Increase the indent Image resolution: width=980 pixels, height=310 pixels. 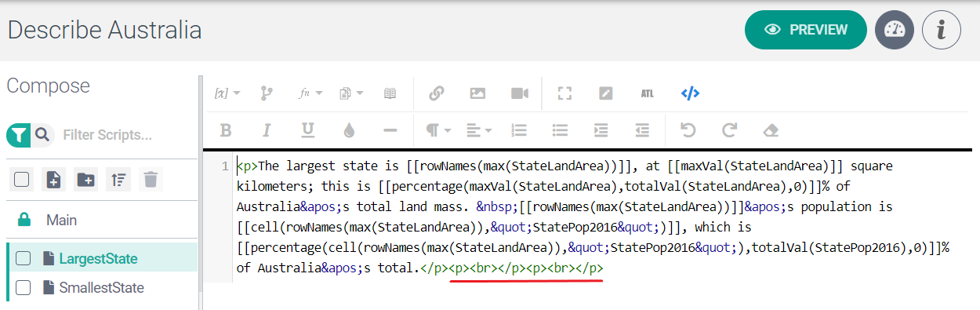[601, 130]
